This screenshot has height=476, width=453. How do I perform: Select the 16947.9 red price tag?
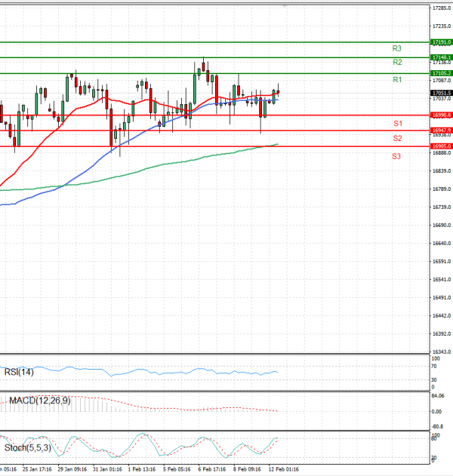click(x=441, y=130)
